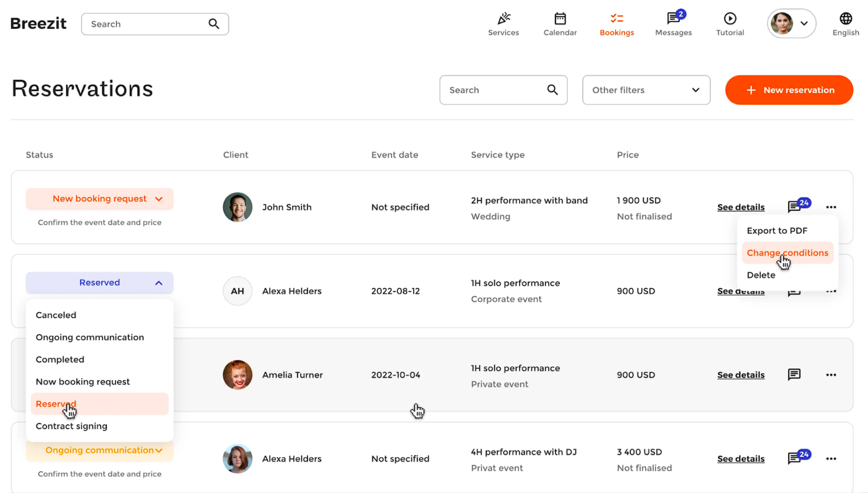See details for the 3 400 USD booking

(741, 459)
